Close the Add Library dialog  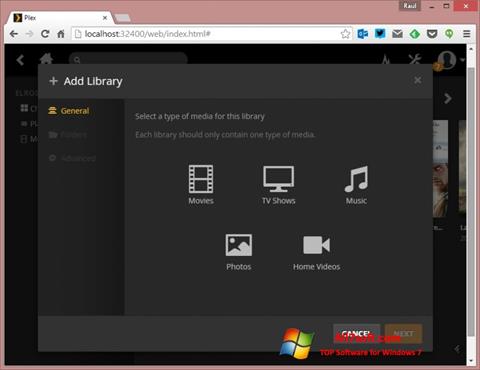417,80
